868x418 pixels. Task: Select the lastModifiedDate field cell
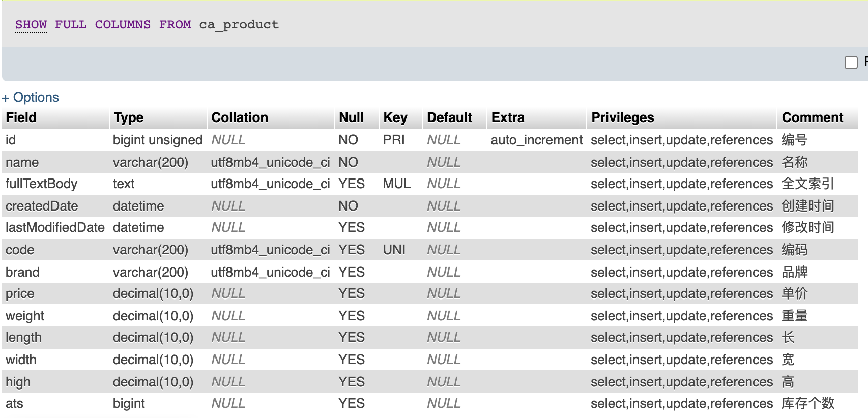55,227
